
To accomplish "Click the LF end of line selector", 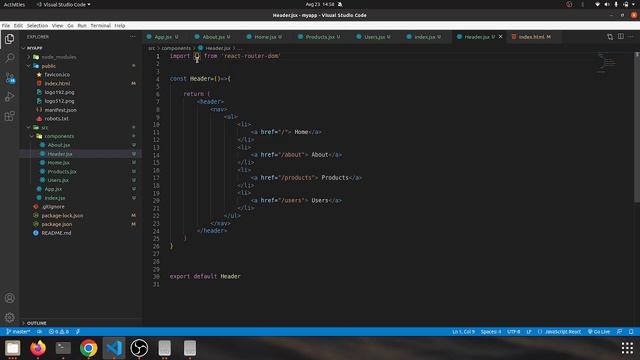I will tap(529, 332).
